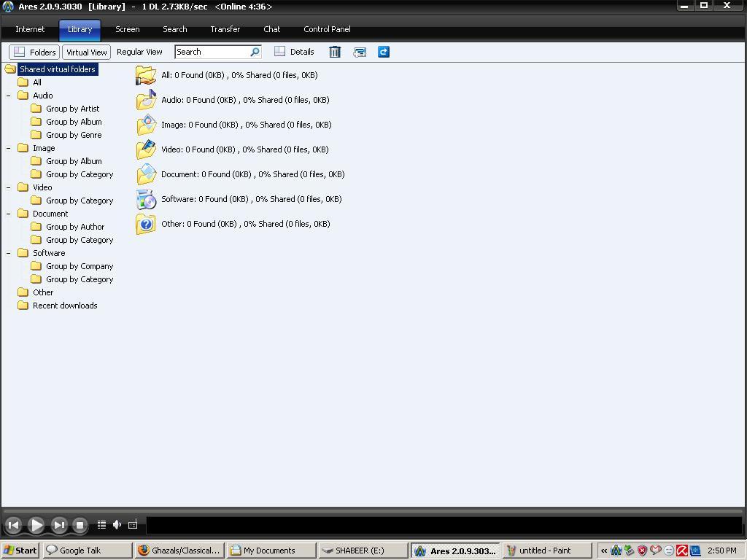Viewport: 747px width, 560px height.
Task: Toggle the Folders panel button
Action: 34,52
